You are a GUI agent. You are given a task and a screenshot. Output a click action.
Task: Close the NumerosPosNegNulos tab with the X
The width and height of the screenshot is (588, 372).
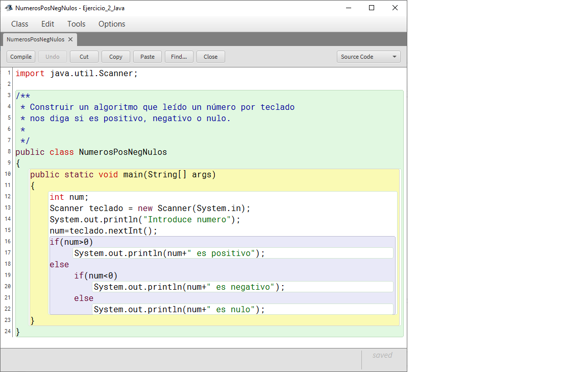[70, 39]
